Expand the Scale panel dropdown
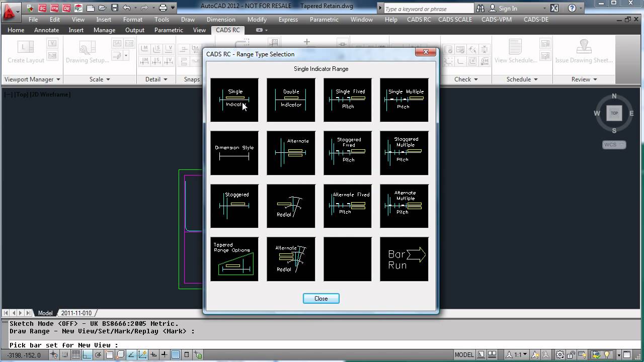 click(x=100, y=79)
